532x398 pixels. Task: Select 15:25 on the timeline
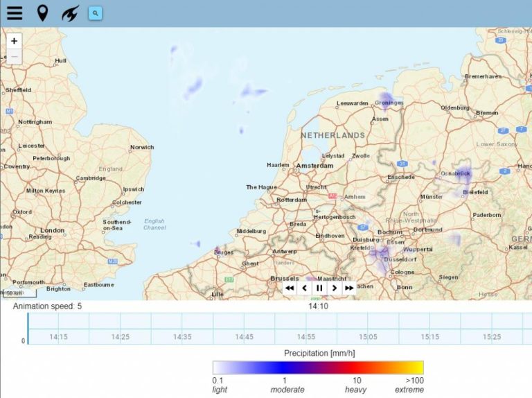[x=491, y=336]
